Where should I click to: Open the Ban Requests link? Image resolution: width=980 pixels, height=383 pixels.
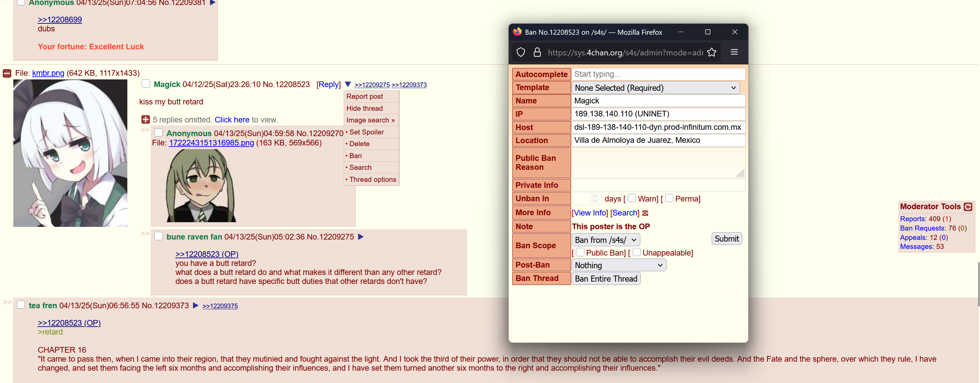click(922, 228)
